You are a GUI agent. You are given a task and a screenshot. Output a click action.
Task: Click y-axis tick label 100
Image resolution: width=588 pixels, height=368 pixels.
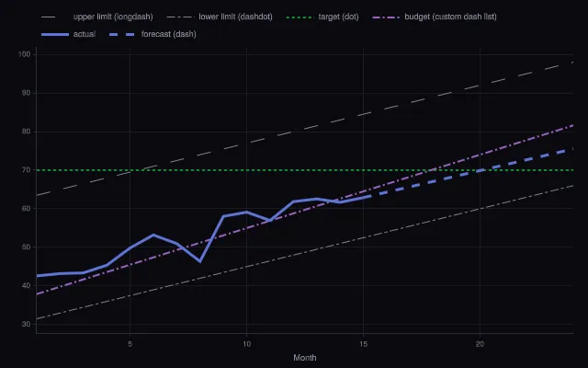25,54
